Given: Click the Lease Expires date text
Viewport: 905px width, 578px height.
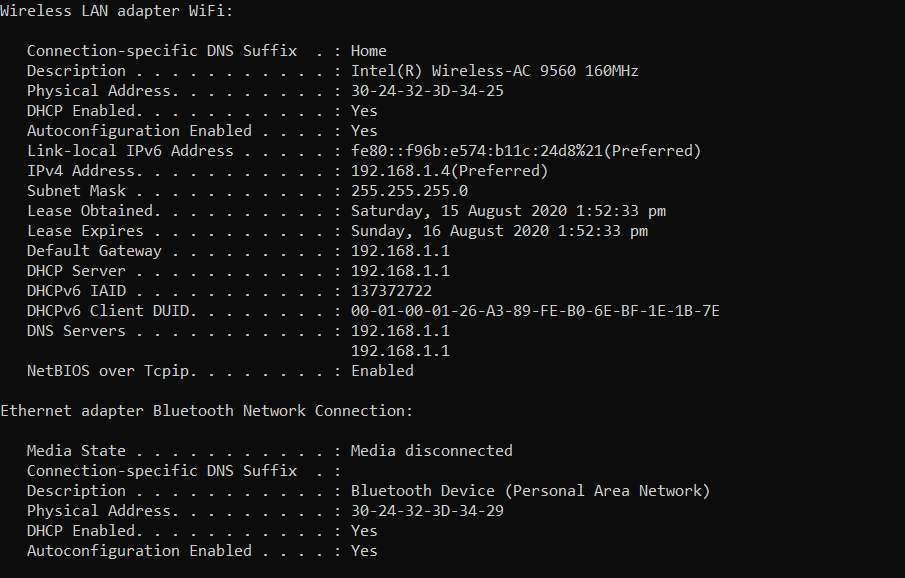Looking at the screenshot, I should pyautogui.click(x=499, y=231).
